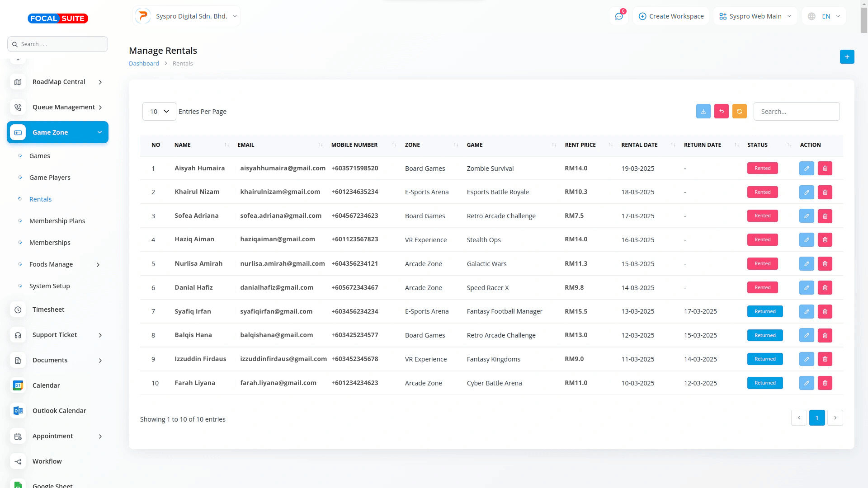Screen dimensions: 868x488
Task: Expand the EN language dropdown
Action: click(x=824, y=16)
